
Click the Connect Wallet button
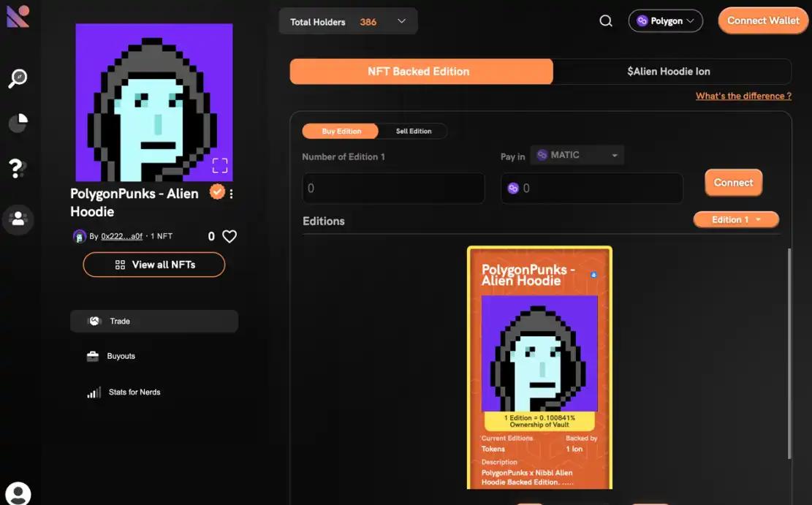click(x=763, y=20)
